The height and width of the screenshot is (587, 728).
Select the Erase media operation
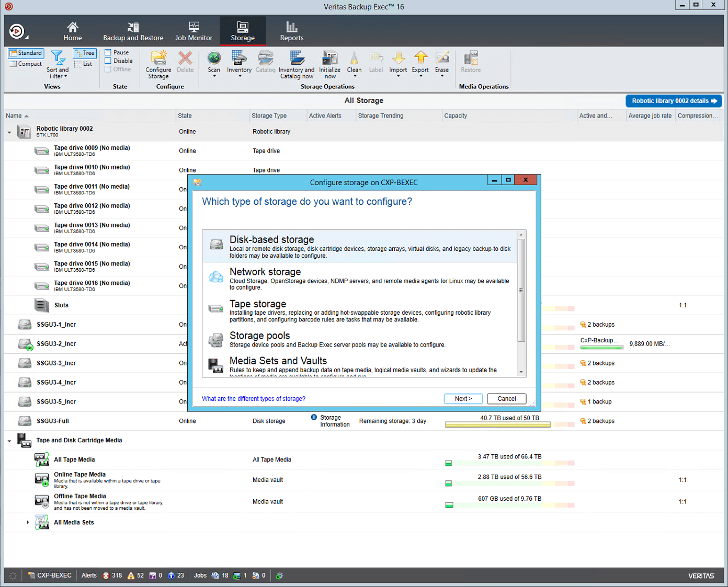442,63
